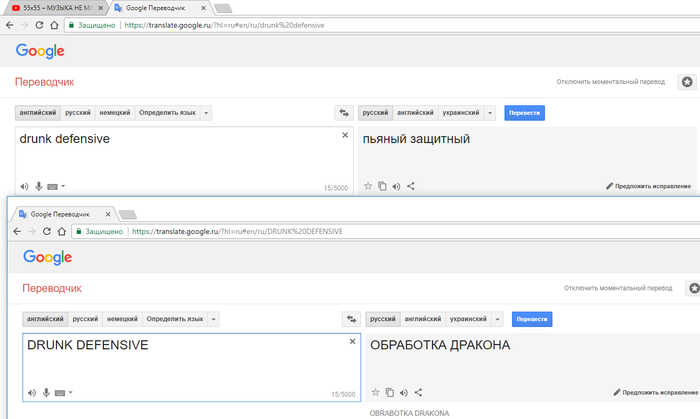The width and height of the screenshot is (700, 419).
Task: Copy the 'ОБРАБОТКА ДРАКОНА' translation
Action: (389, 392)
